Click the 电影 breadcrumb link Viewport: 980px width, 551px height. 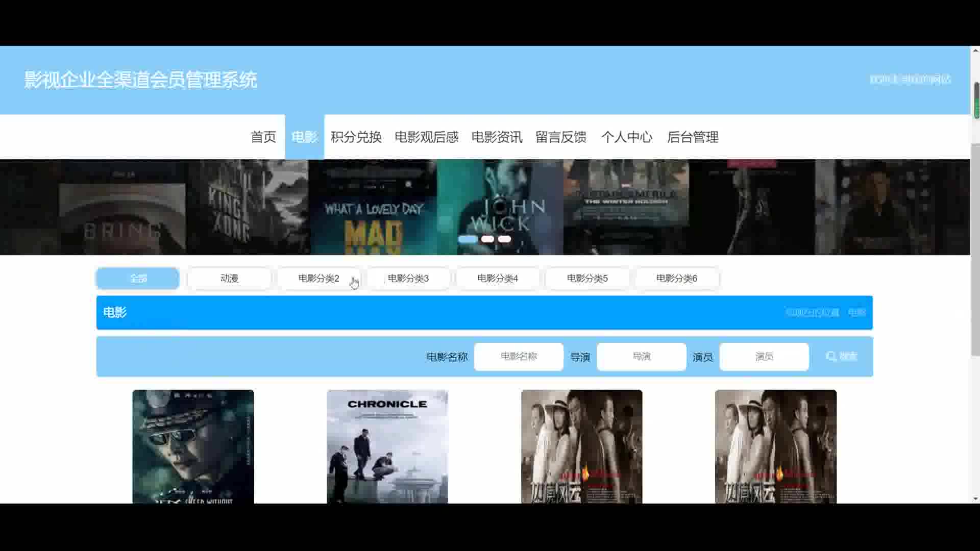[x=856, y=313]
